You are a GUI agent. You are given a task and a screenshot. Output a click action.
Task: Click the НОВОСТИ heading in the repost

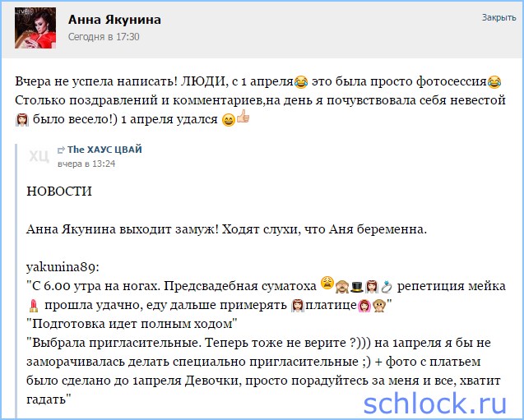tap(59, 192)
